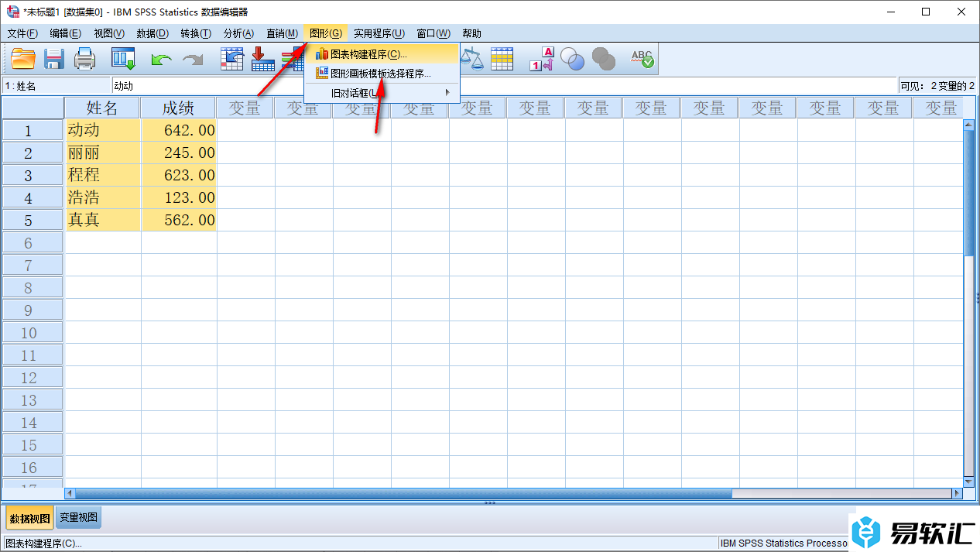Click the 图表构建程序(C)... status bar text
The image size is (980, 552).
44,543
